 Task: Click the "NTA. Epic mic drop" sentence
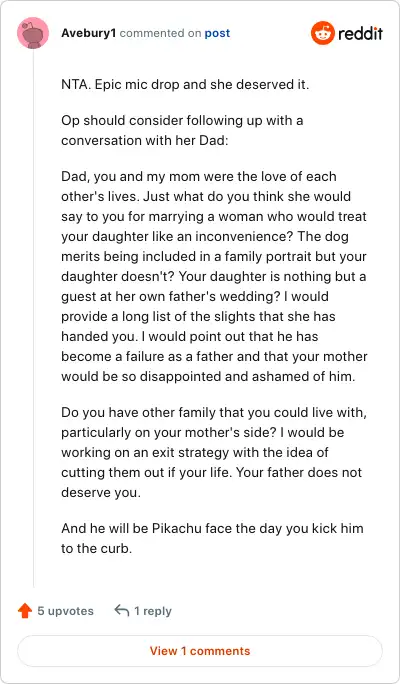pos(185,85)
